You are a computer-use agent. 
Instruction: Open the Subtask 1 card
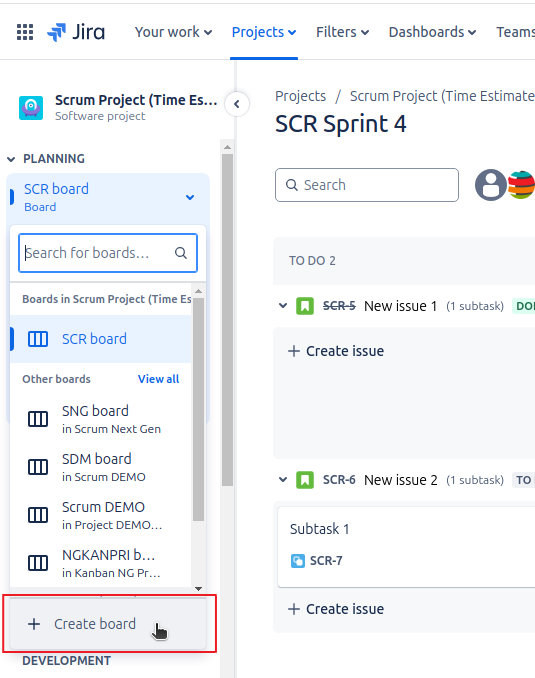point(406,547)
